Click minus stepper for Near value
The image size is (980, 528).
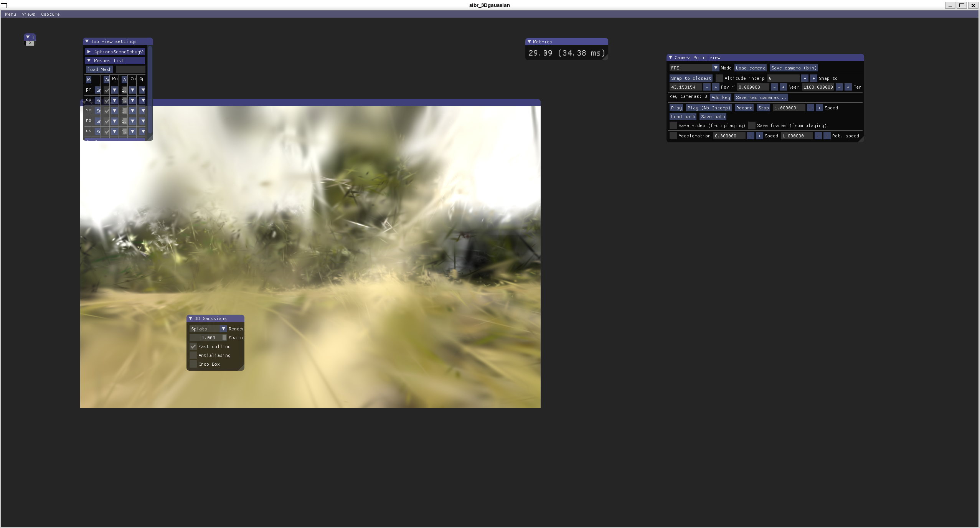click(x=774, y=87)
